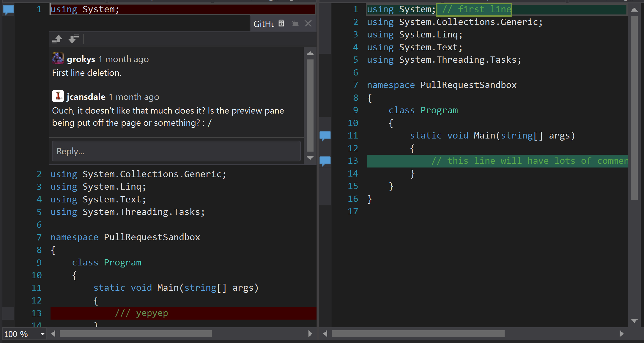Go to previous comment arrow icon

(57, 39)
